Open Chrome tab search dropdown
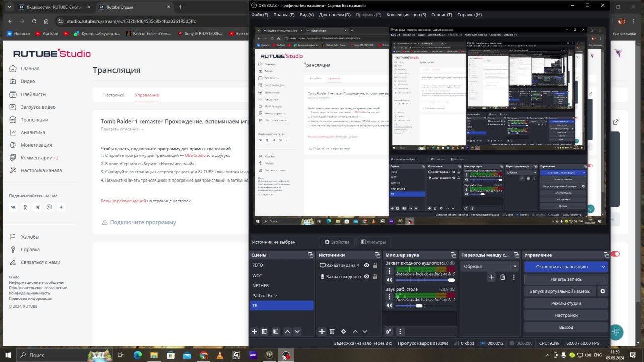This screenshot has height=362, width=644. pyautogui.click(x=9, y=7)
